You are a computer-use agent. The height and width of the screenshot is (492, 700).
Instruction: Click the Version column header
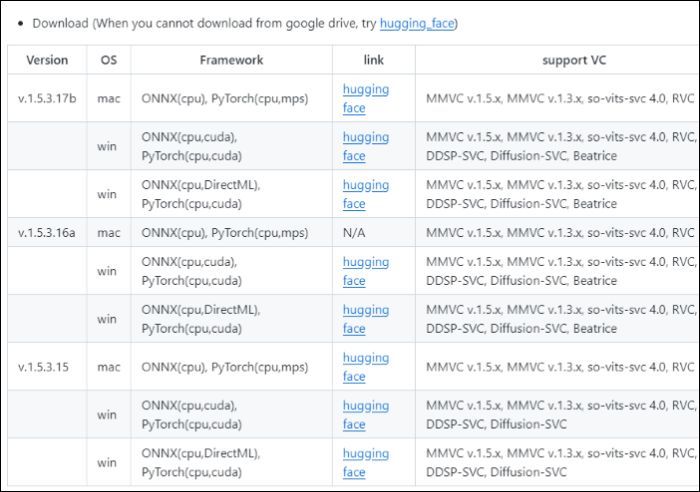coord(47,60)
